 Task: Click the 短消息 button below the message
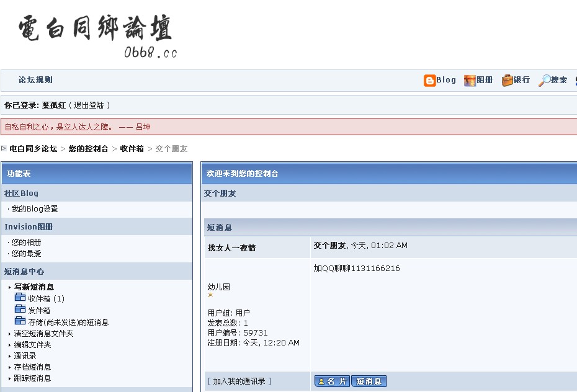click(x=369, y=381)
